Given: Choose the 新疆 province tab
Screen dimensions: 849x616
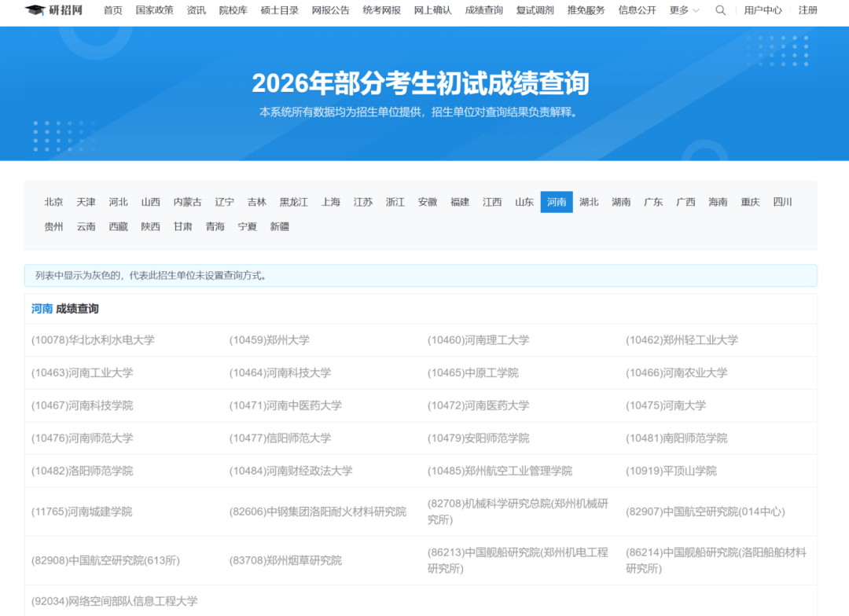Looking at the screenshot, I should click(280, 226).
